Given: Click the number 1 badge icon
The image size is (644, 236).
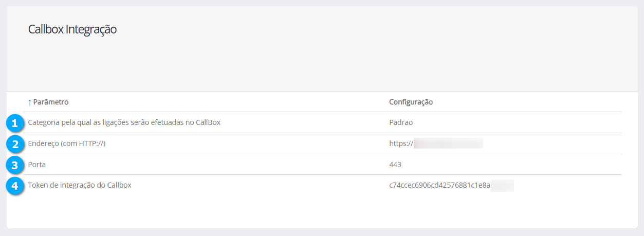Looking at the screenshot, I should click(x=15, y=123).
